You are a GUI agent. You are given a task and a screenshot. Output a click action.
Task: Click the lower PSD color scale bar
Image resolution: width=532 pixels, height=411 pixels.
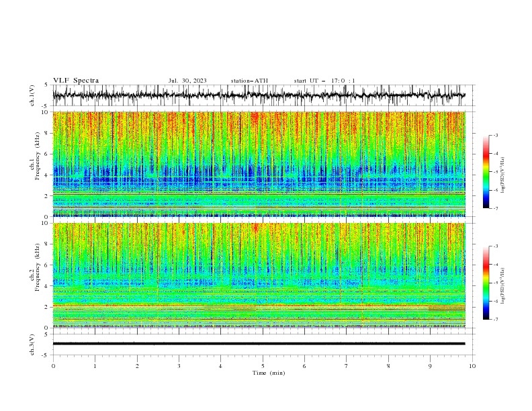tap(486, 283)
